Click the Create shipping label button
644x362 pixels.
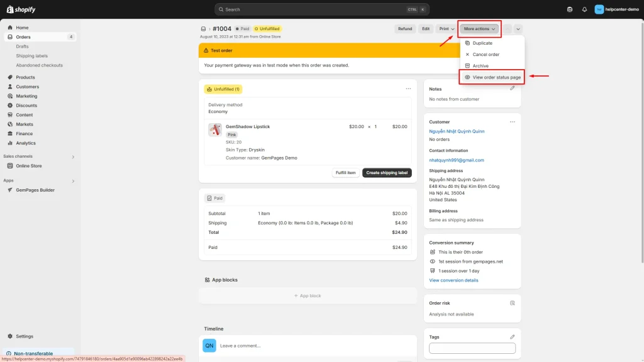pyautogui.click(x=387, y=172)
